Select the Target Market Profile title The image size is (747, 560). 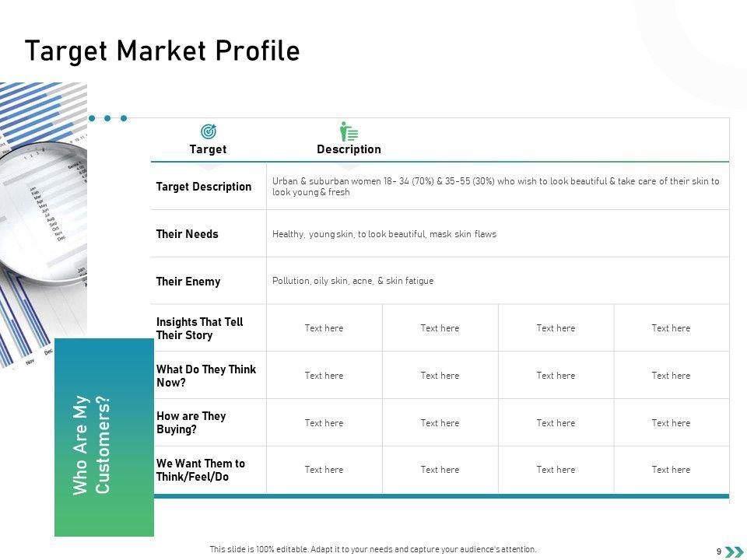pos(163,51)
